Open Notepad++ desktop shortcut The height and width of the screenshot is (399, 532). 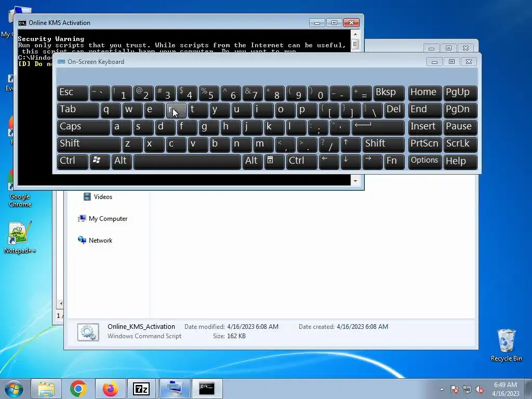click(20, 237)
